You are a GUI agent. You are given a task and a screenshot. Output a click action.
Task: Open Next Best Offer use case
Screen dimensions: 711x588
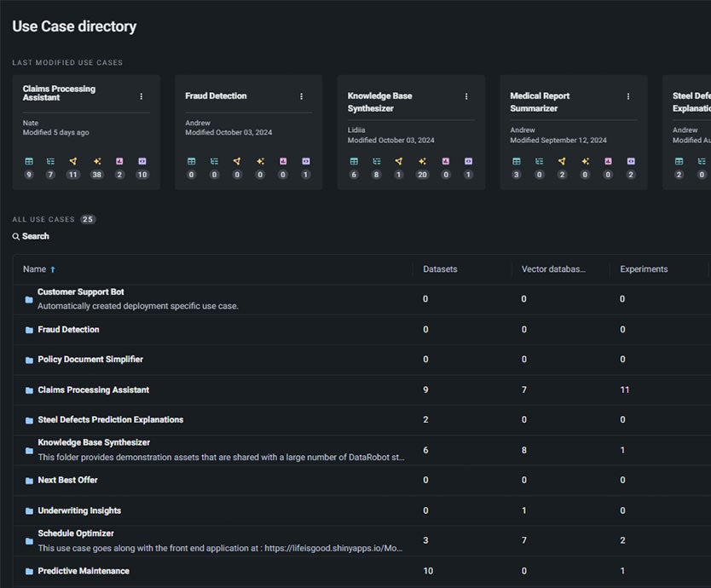67,480
